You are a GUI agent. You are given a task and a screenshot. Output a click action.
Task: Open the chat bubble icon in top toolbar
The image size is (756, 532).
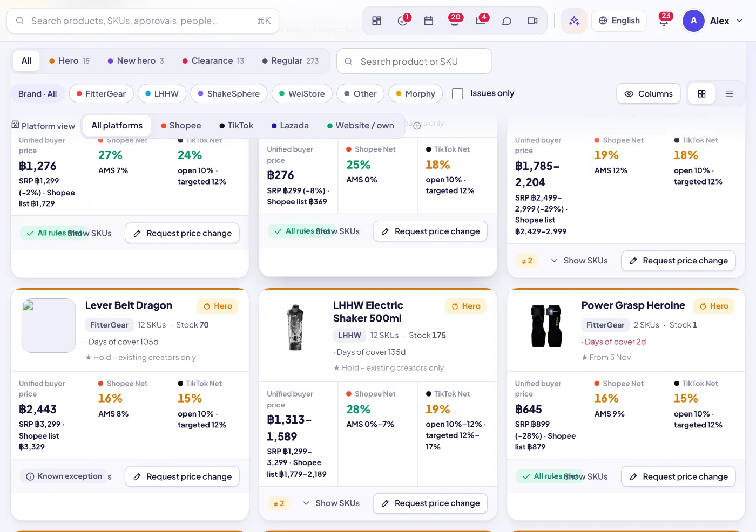point(507,21)
